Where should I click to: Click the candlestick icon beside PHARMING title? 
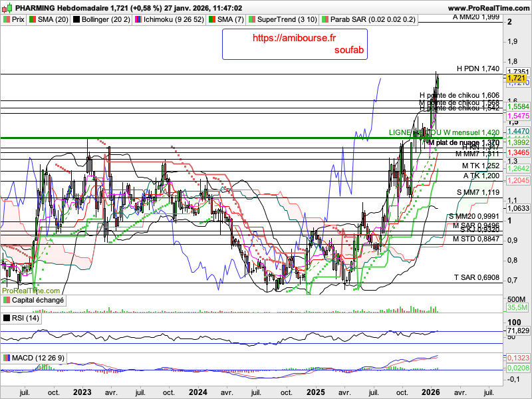point(7,8)
